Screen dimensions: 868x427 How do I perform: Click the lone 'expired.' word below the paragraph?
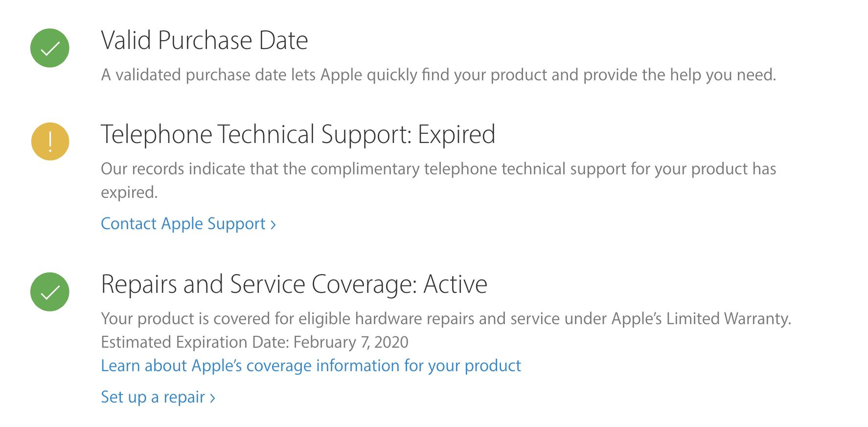point(129,192)
